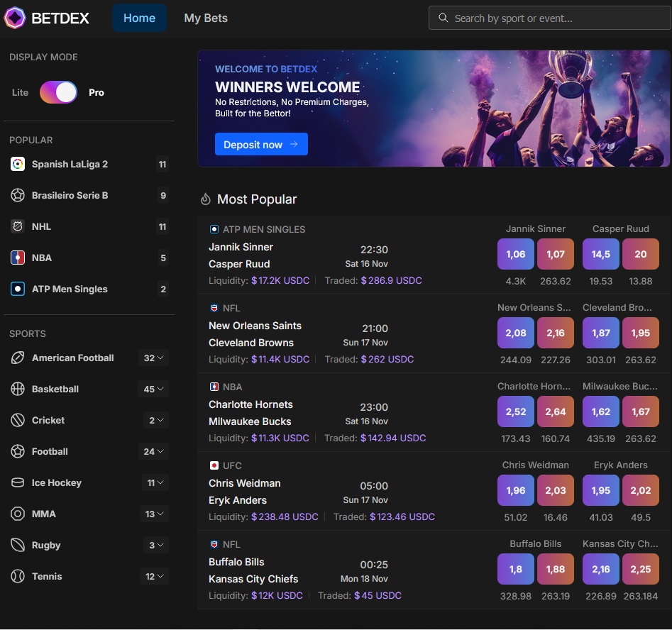Screen dimensions: 672x630
Task: Open New Orleans Saints vs Cleveland Browns event
Action: click(x=434, y=333)
